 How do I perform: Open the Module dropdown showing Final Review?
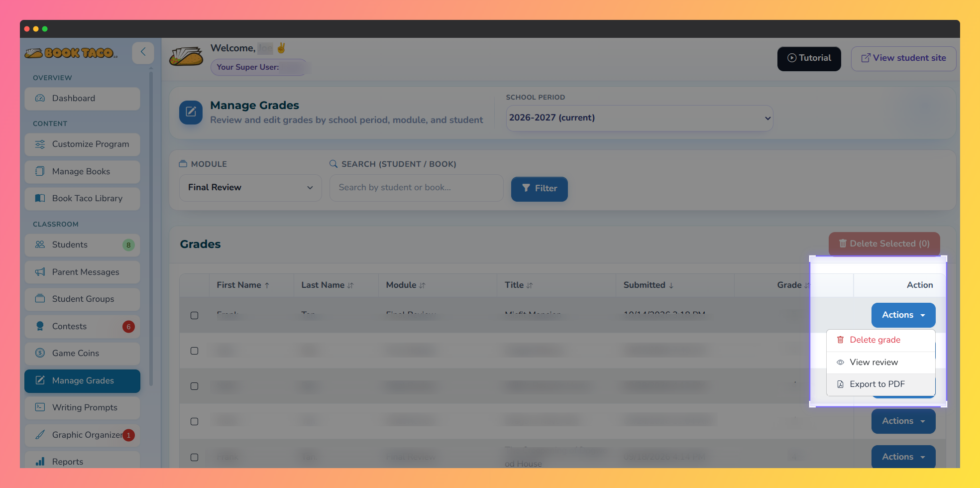[250, 188]
